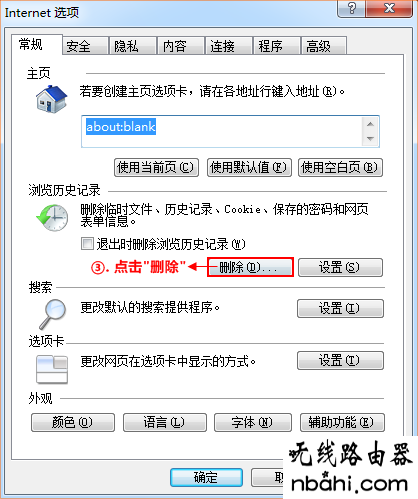Confirm with the 确定 button

(206, 477)
